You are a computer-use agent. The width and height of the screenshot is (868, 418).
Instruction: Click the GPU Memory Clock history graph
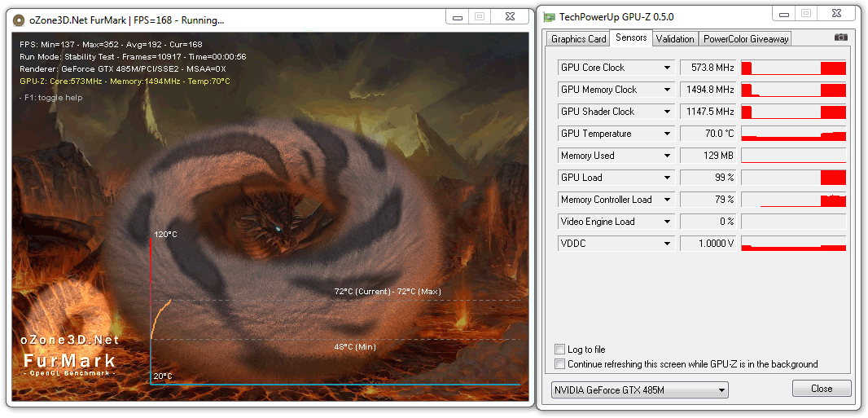(794, 90)
